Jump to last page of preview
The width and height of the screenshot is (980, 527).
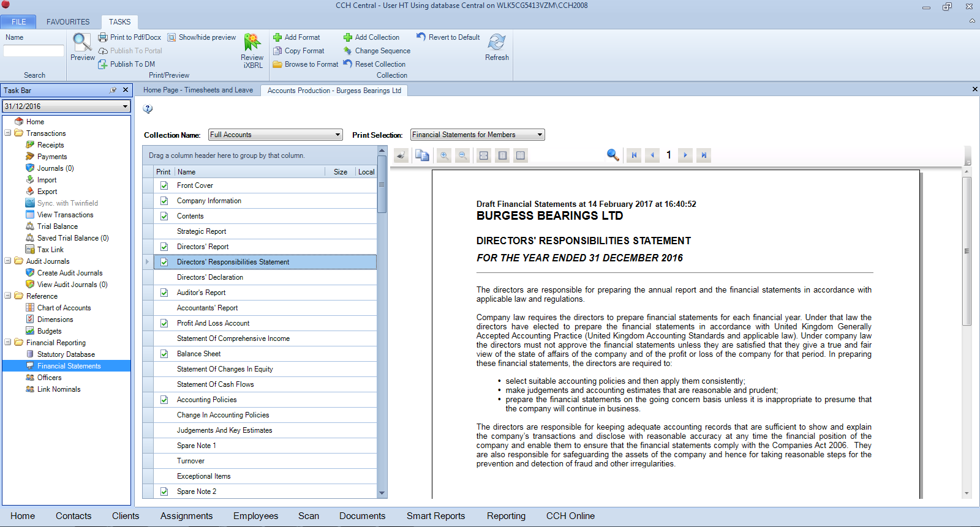click(704, 155)
